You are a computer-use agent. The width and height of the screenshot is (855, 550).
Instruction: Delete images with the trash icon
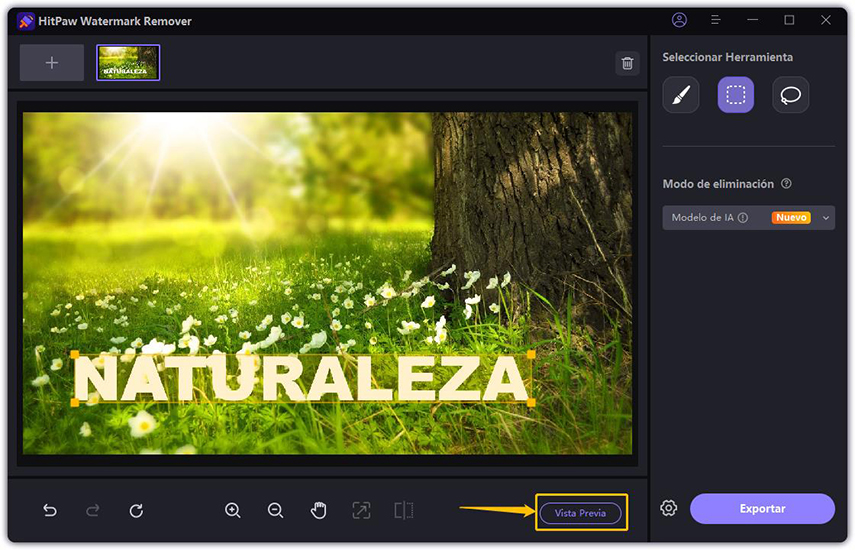[x=627, y=63]
